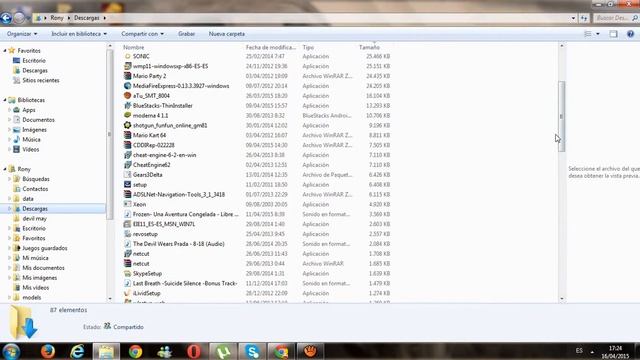Open the view options dropdown arrow

click(x=598, y=34)
